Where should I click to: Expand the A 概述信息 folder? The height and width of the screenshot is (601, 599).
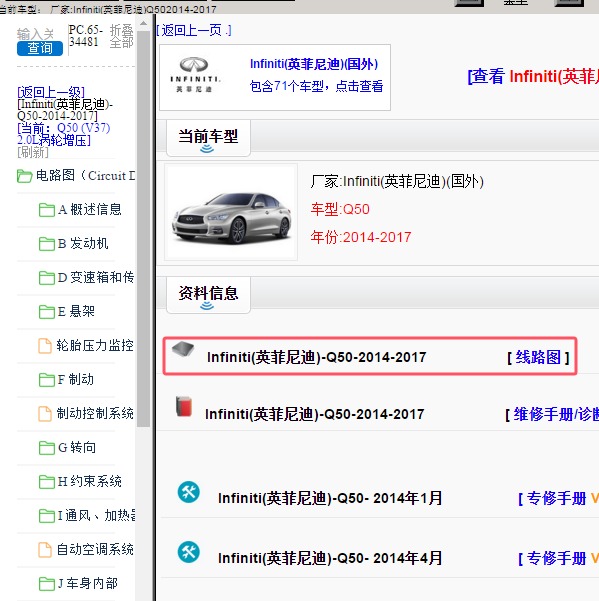click(80, 210)
